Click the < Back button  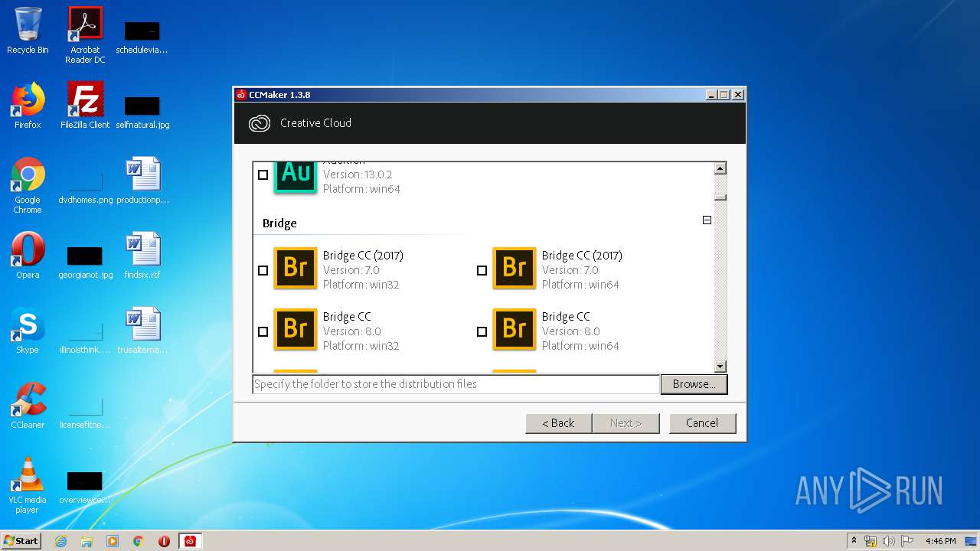pos(559,423)
